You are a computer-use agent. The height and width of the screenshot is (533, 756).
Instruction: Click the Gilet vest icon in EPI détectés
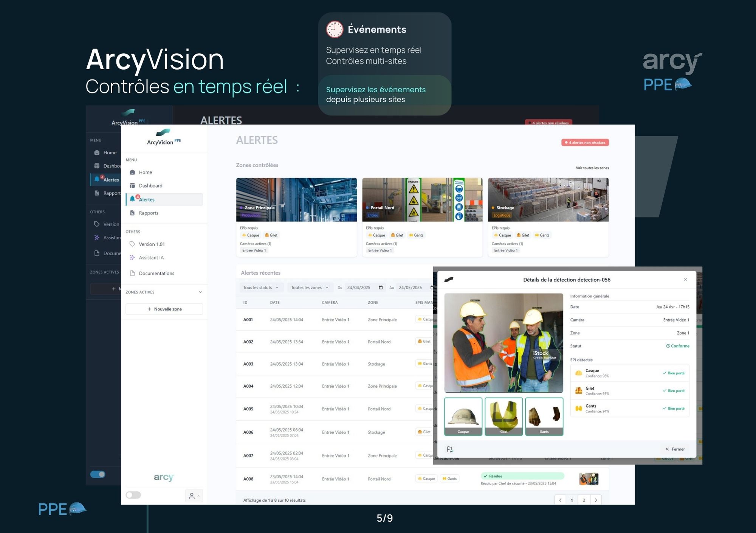click(579, 391)
